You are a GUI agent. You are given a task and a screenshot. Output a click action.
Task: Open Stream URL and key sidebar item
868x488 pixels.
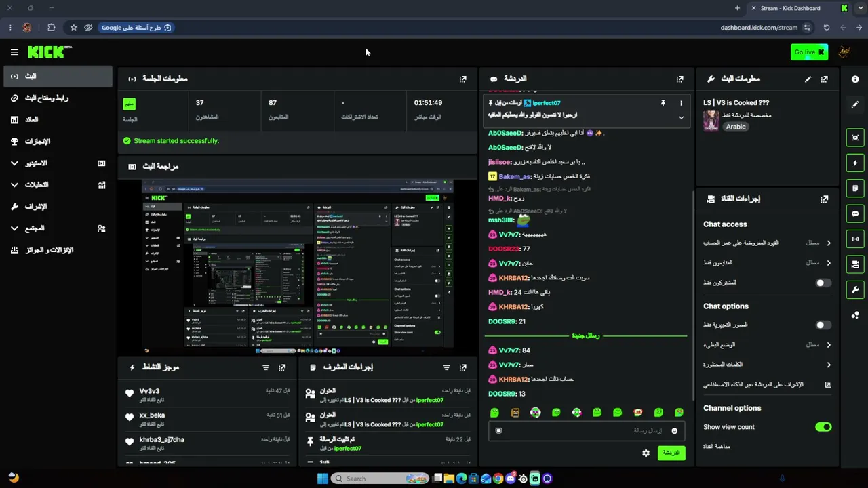58,98
